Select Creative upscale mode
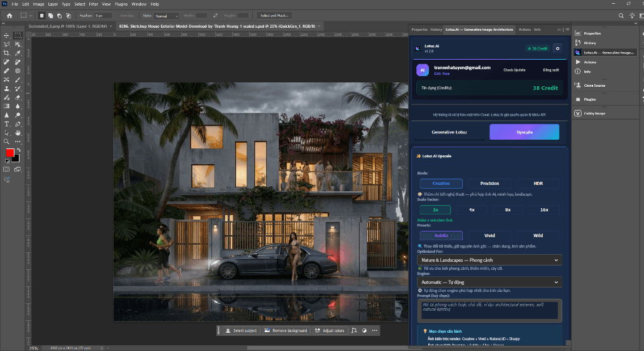The image size is (644, 351). point(441,183)
